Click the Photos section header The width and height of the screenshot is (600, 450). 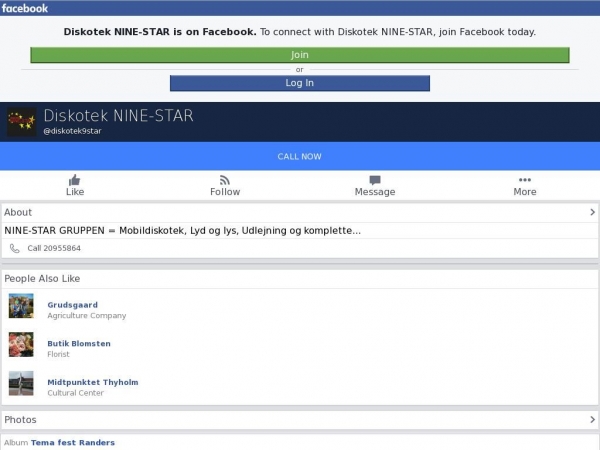click(x=300, y=420)
